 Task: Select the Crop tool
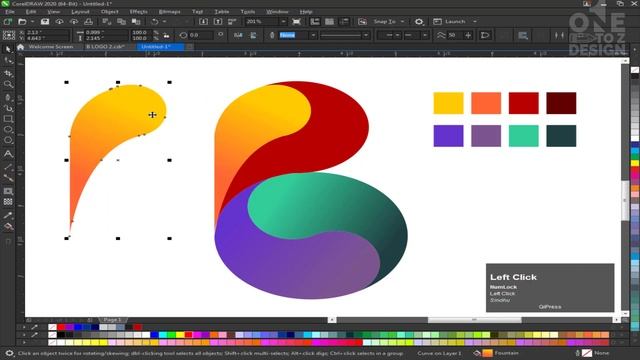point(8,73)
